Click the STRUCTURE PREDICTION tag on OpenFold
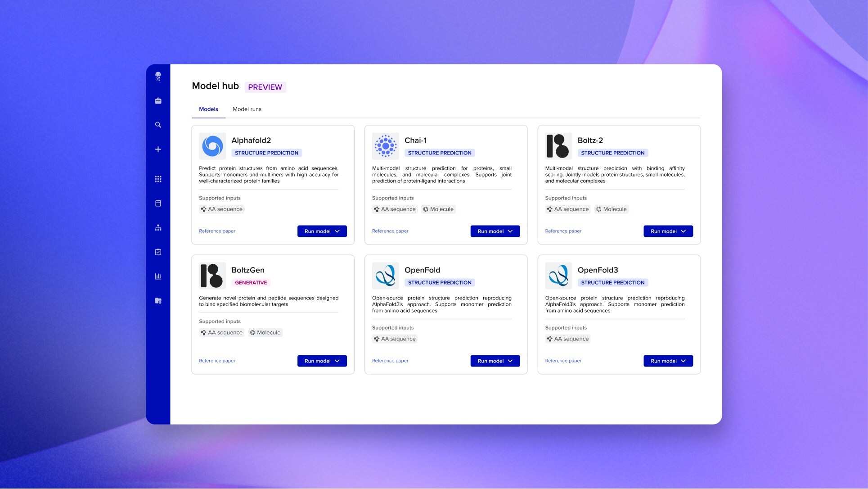The image size is (868, 489). click(440, 283)
